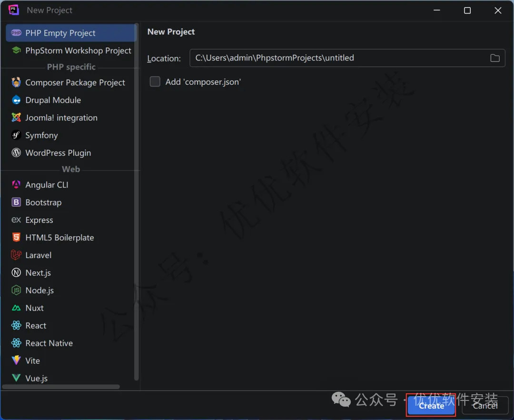Image resolution: width=514 pixels, height=420 pixels.
Task: Select PHP Empty Project type
Action: click(x=71, y=33)
